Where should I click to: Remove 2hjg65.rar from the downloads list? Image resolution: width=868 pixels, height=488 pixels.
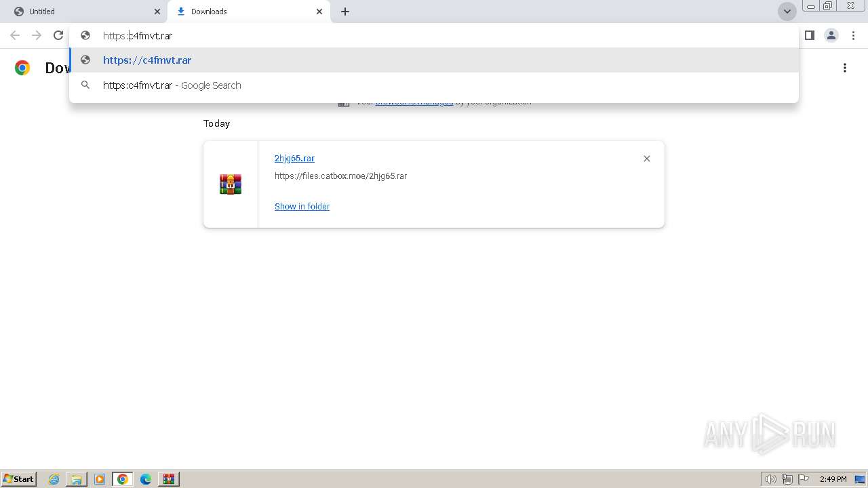[647, 159]
